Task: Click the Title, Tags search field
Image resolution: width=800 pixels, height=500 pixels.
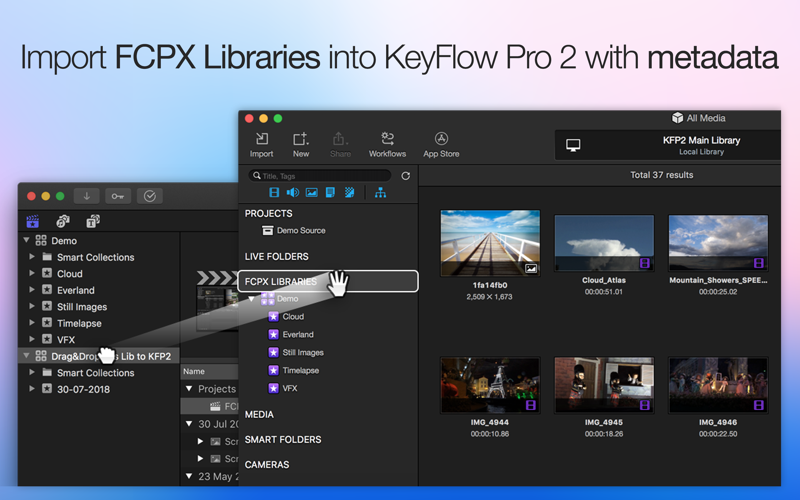Action: click(320, 176)
